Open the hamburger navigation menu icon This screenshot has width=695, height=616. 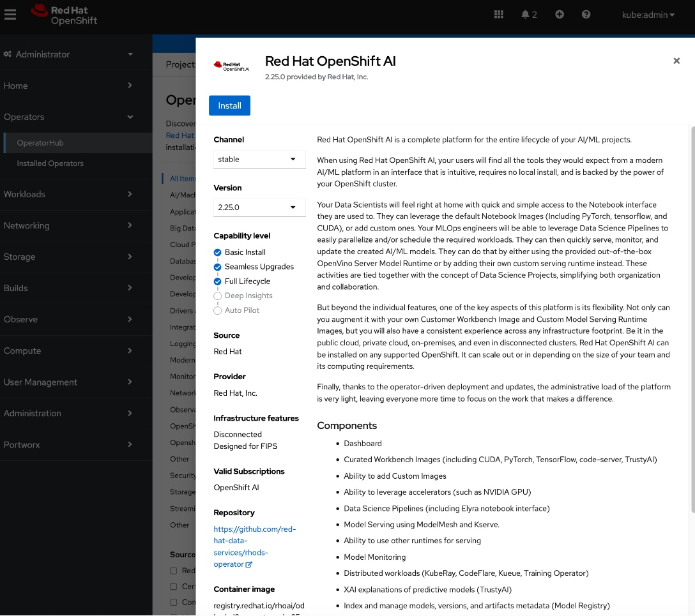click(x=10, y=14)
